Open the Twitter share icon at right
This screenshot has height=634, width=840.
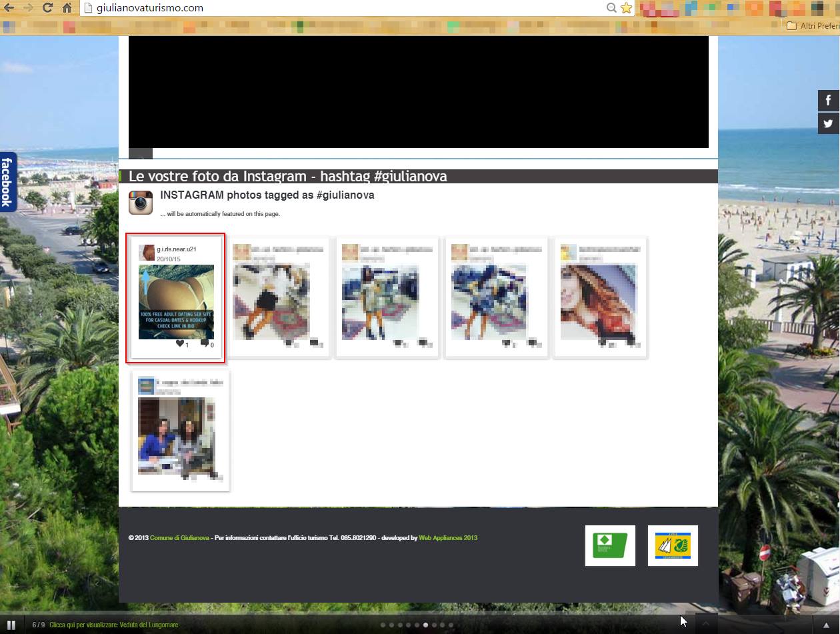[x=828, y=123]
